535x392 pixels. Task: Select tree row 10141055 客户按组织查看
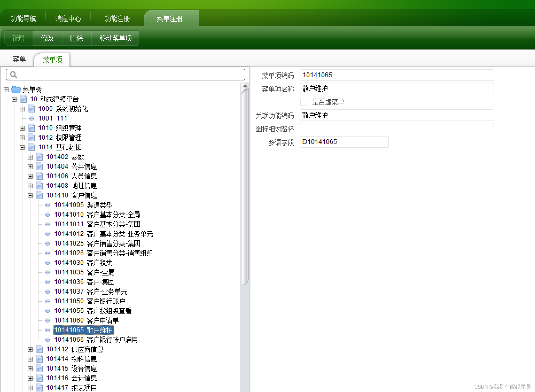tap(93, 311)
